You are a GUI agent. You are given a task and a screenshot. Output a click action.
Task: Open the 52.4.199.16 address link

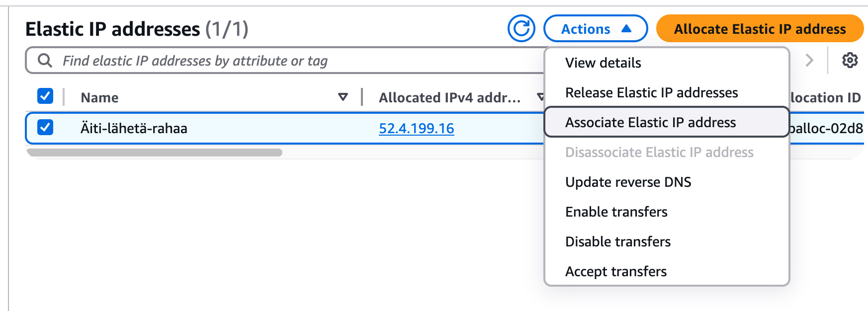coord(416,129)
